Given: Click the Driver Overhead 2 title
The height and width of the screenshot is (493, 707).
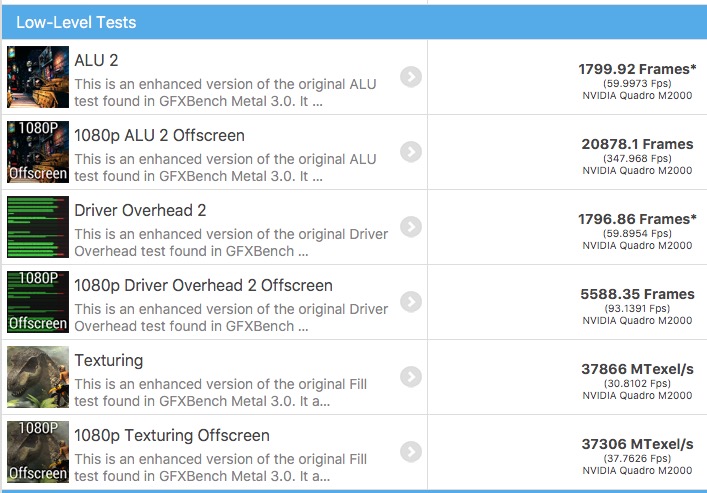Looking at the screenshot, I should (140, 211).
